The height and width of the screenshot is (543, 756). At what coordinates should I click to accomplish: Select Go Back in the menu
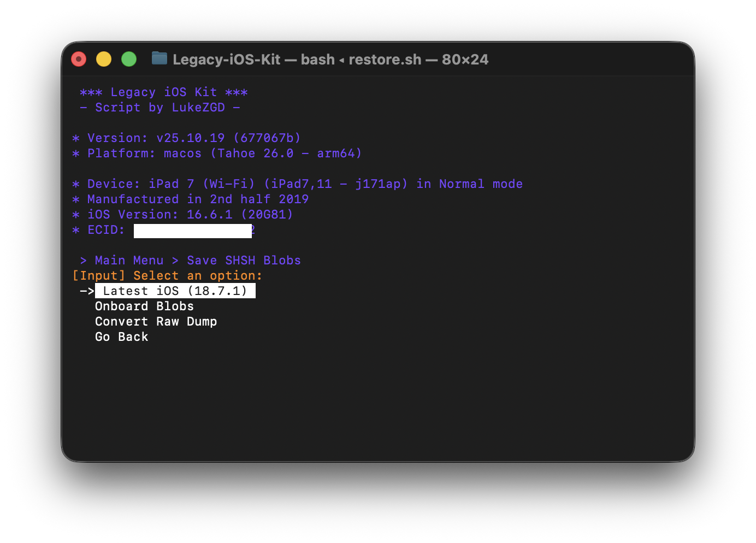(x=121, y=337)
